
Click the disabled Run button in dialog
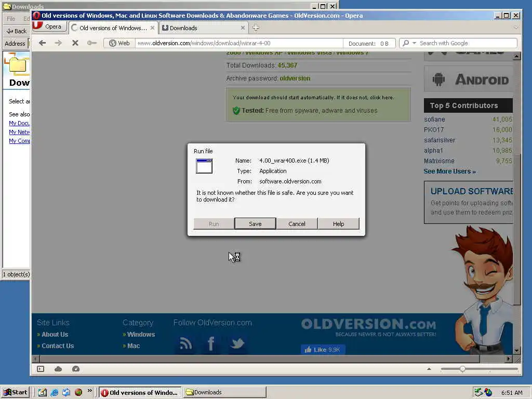coord(214,223)
